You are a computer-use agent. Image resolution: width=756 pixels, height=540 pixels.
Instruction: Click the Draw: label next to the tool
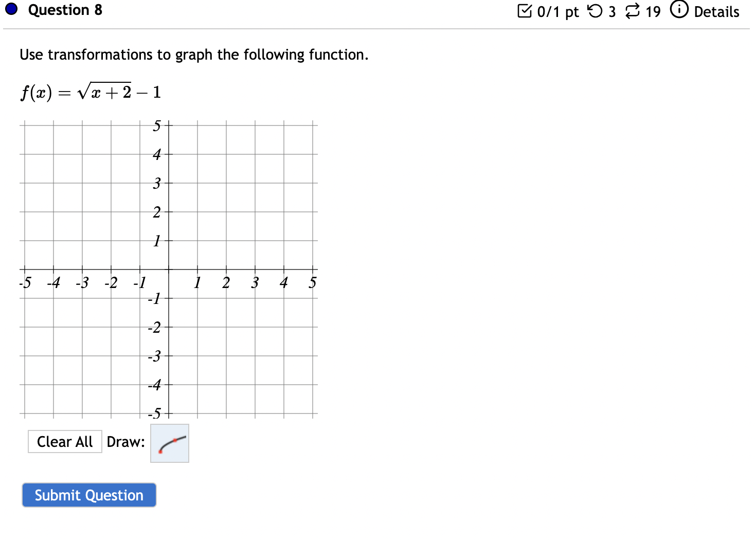pos(125,441)
